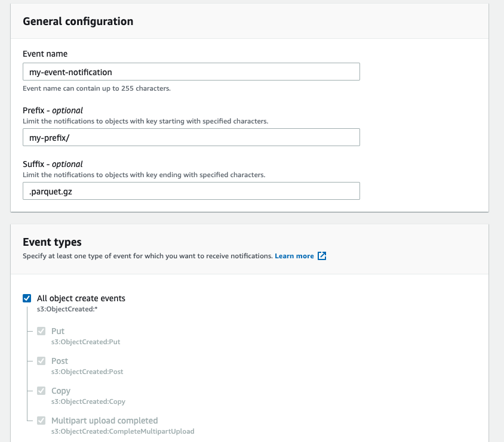The height and width of the screenshot is (442, 504).
Task: Toggle the Put event checkbox
Action: click(41, 331)
